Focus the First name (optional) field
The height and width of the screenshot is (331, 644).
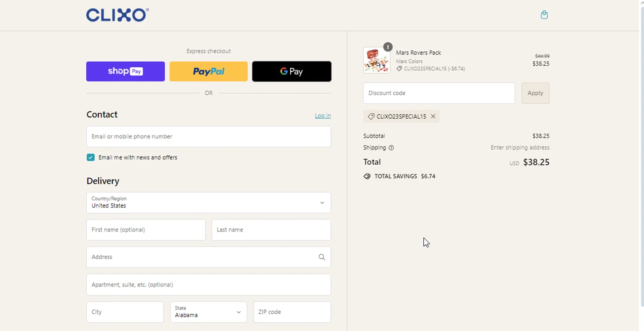click(146, 230)
